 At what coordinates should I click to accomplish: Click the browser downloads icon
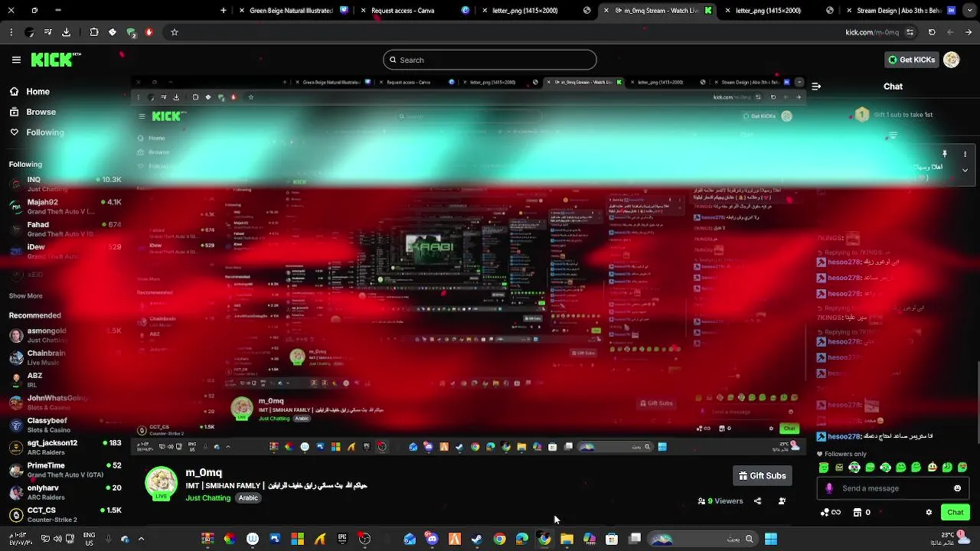pos(66,32)
